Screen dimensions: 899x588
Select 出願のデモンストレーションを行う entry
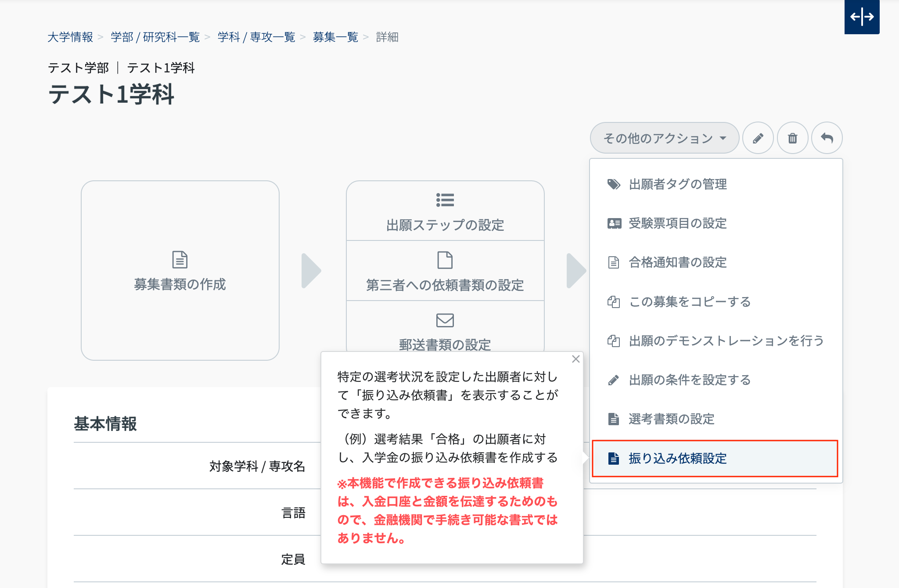pyautogui.click(x=726, y=341)
